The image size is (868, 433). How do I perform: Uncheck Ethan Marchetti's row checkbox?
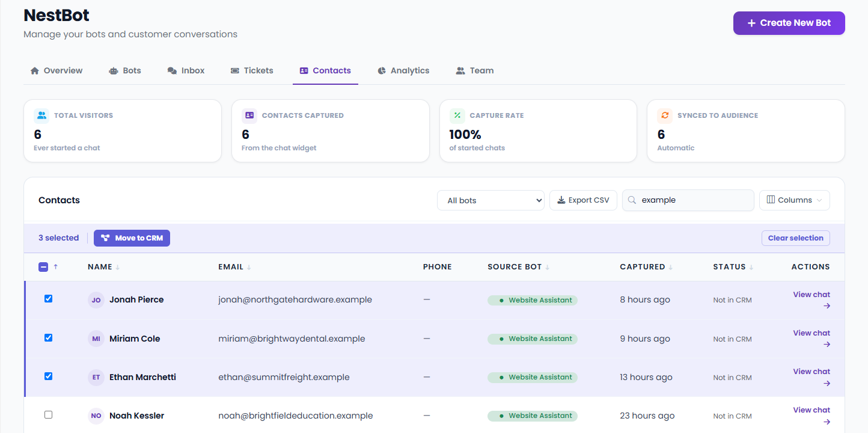click(49, 376)
